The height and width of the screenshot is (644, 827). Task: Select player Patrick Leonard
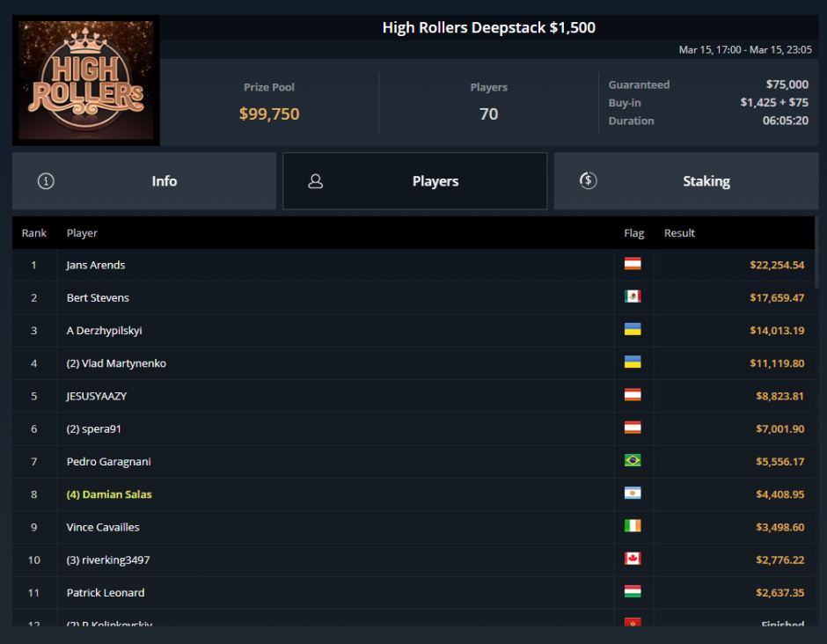[x=105, y=592]
